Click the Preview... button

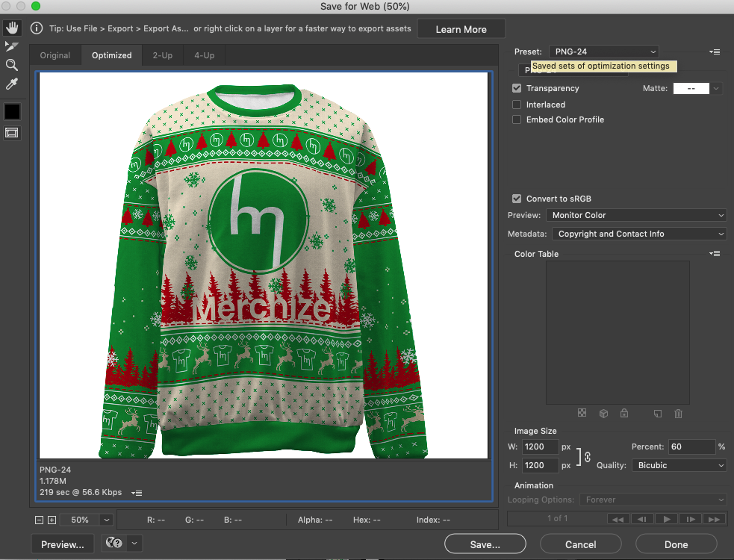pyautogui.click(x=63, y=544)
